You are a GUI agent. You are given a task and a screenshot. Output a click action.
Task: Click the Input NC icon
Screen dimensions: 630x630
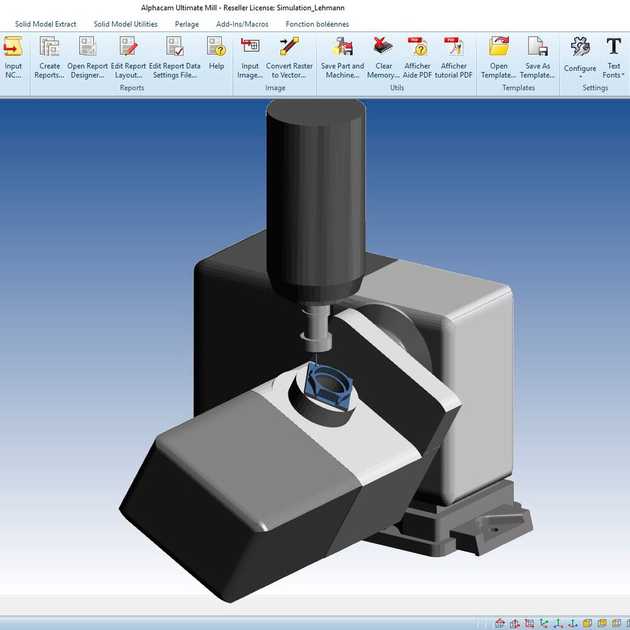(13, 47)
